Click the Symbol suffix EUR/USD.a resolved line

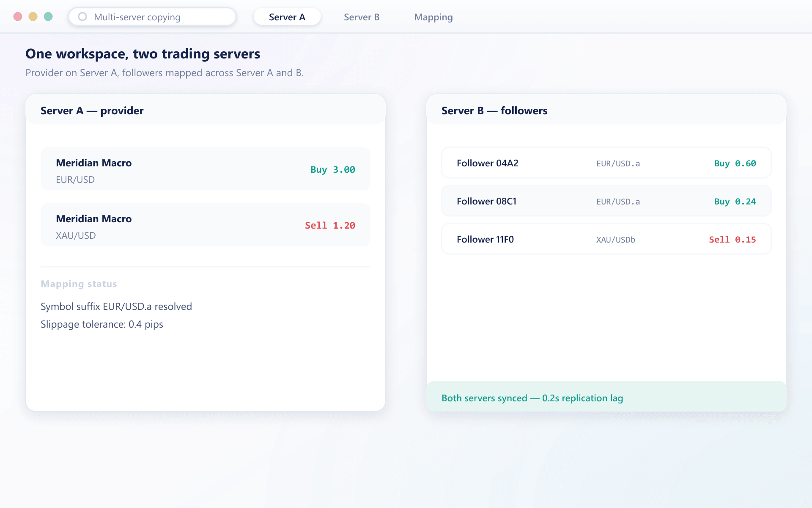[x=116, y=306]
